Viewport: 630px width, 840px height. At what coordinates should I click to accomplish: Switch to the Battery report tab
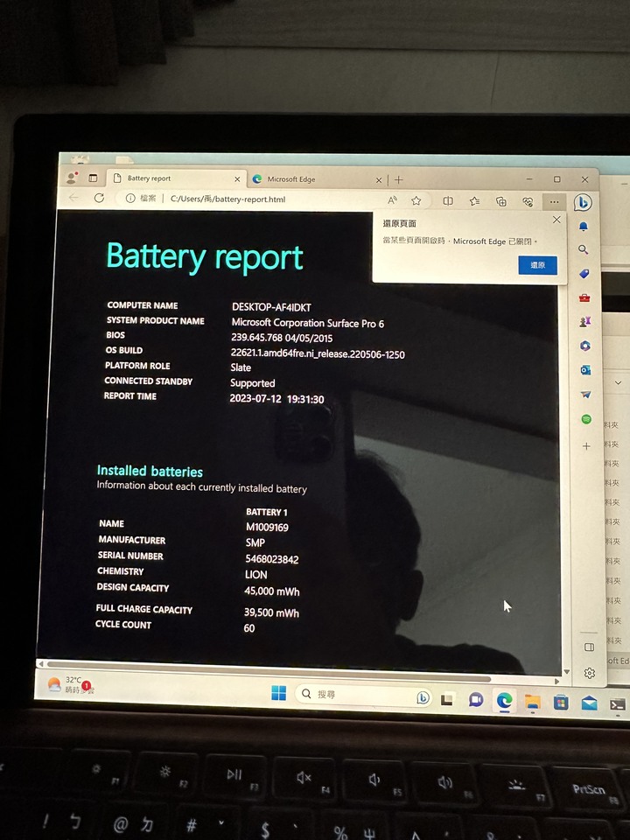pyautogui.click(x=177, y=178)
